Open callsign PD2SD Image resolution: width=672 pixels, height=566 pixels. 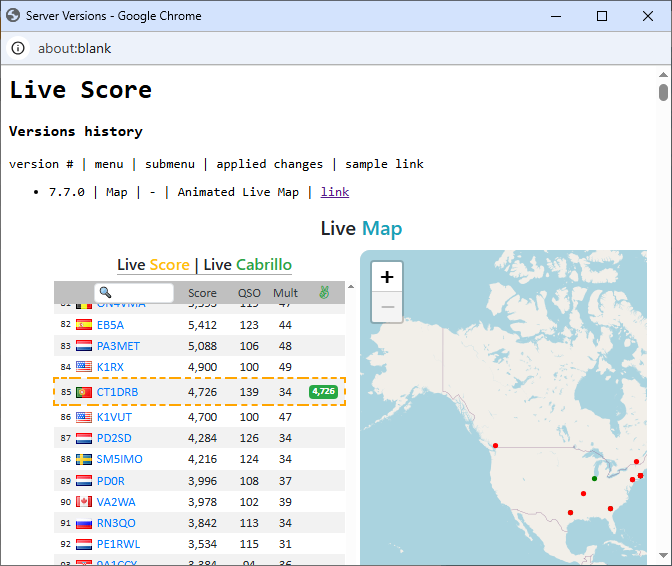click(x=114, y=438)
